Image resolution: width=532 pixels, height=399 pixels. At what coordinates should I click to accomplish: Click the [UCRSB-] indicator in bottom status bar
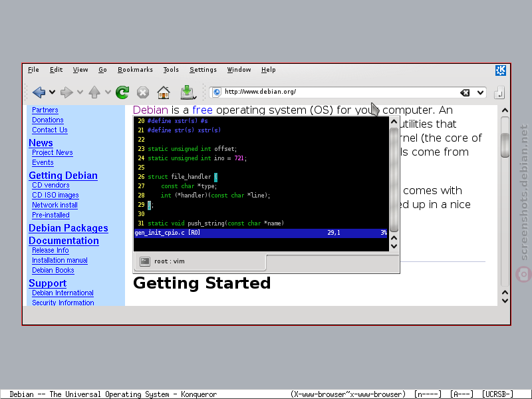tap(497, 394)
